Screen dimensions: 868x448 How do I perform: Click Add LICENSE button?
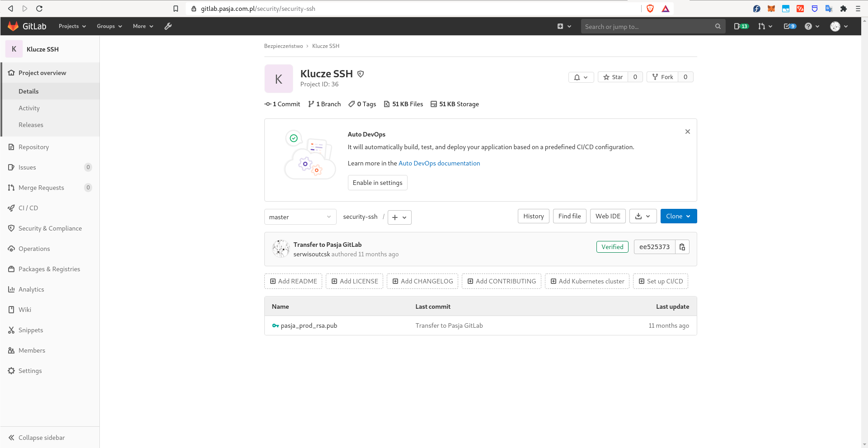[355, 281]
